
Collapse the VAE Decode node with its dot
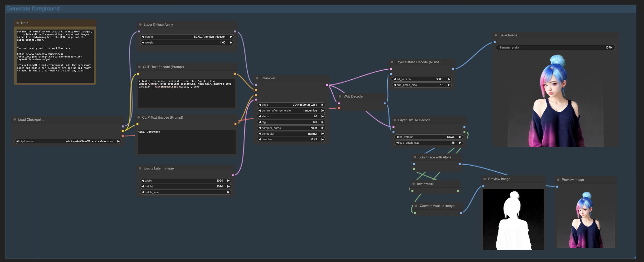point(340,96)
